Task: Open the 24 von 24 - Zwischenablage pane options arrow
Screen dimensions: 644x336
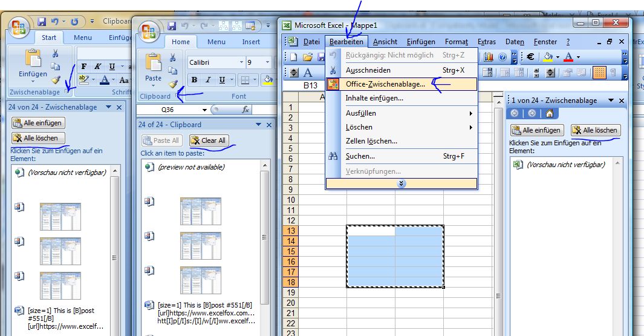Action: 108,107
